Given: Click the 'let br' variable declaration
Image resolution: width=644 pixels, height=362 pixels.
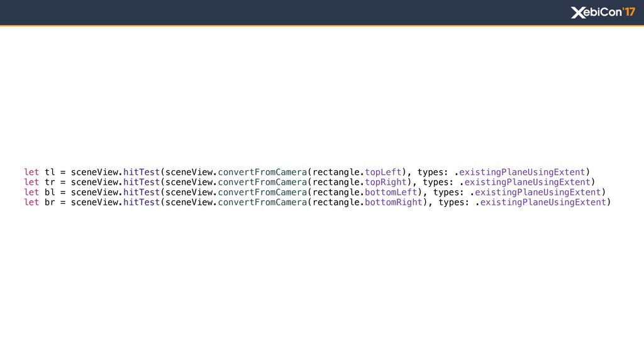Looking at the screenshot, I should [40, 202].
